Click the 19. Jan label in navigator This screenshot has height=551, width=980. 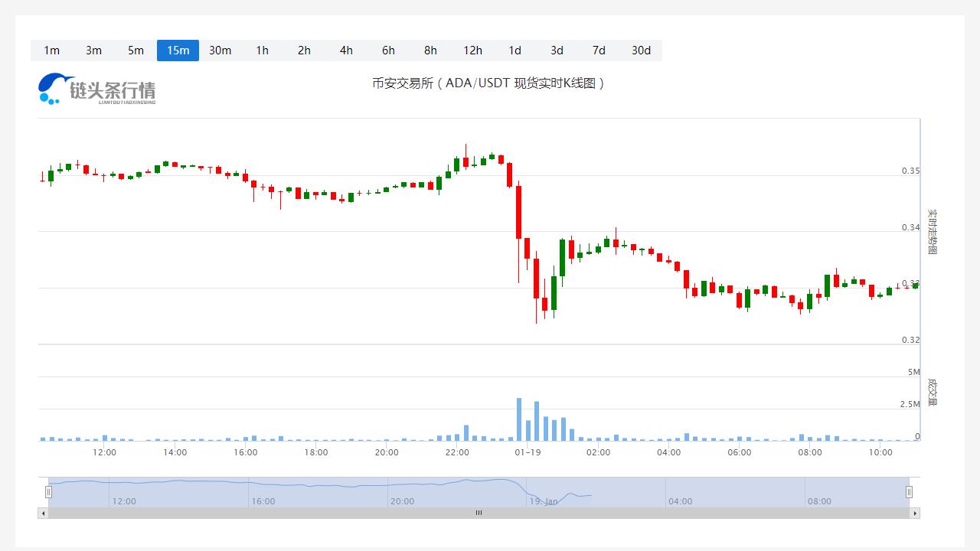pos(543,501)
